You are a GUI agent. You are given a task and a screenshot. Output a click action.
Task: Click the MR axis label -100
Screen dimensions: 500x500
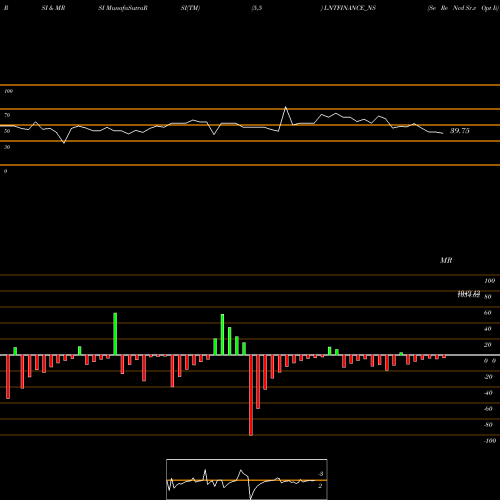tap(490, 441)
